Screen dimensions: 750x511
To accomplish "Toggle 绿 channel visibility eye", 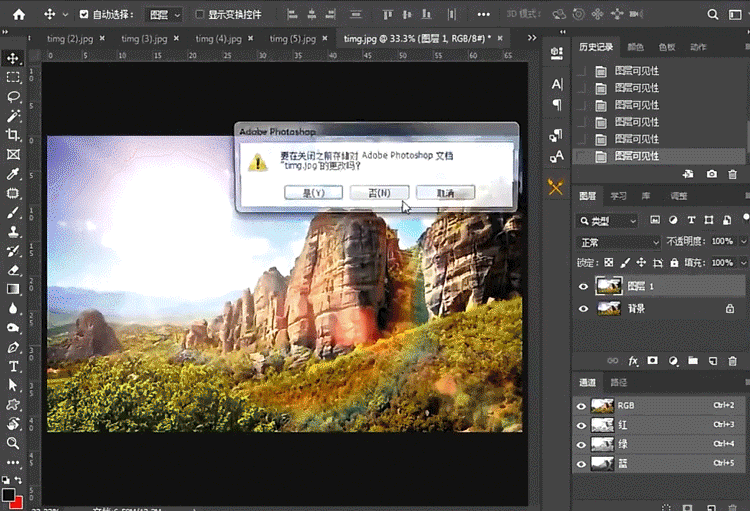I will pyautogui.click(x=581, y=444).
